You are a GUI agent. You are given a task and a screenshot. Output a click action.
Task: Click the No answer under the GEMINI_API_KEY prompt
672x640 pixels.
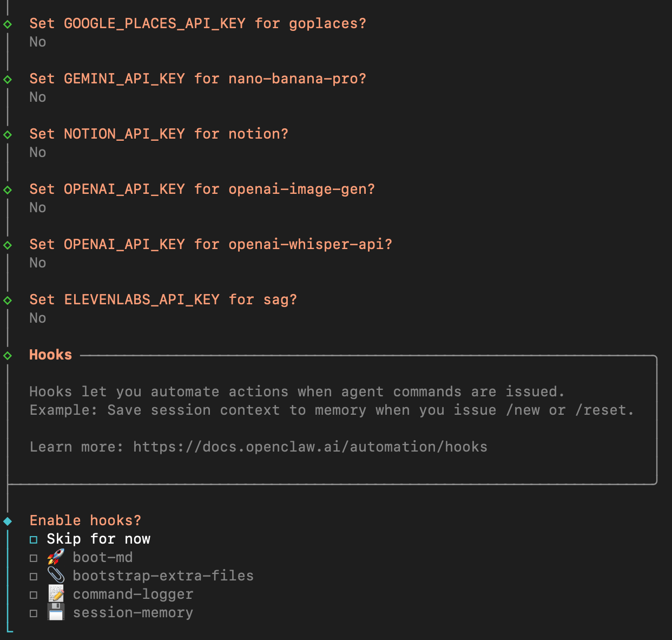click(x=37, y=97)
